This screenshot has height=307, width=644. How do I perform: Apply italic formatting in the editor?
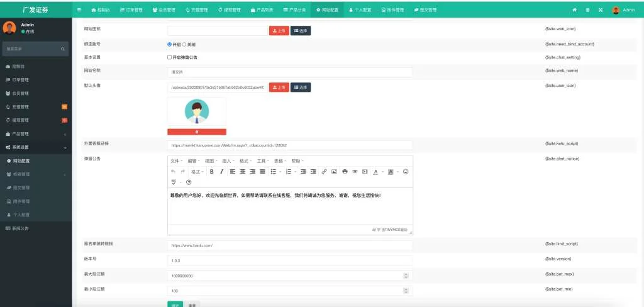222,171
